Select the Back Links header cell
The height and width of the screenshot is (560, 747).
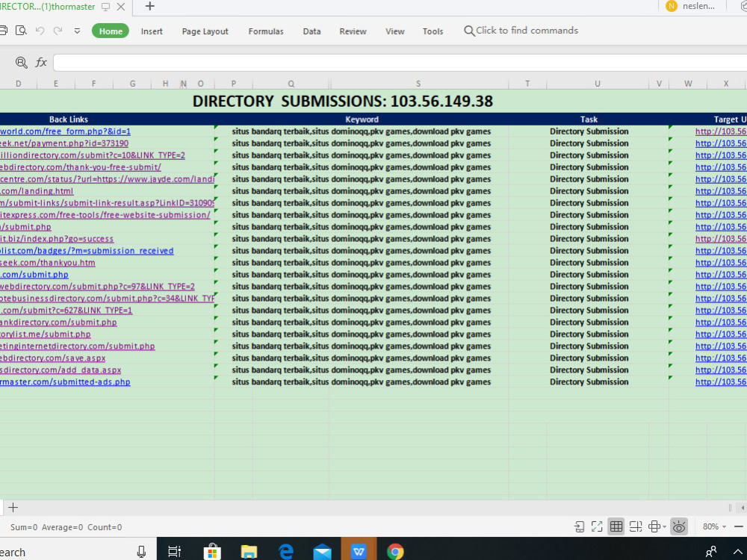coord(69,119)
